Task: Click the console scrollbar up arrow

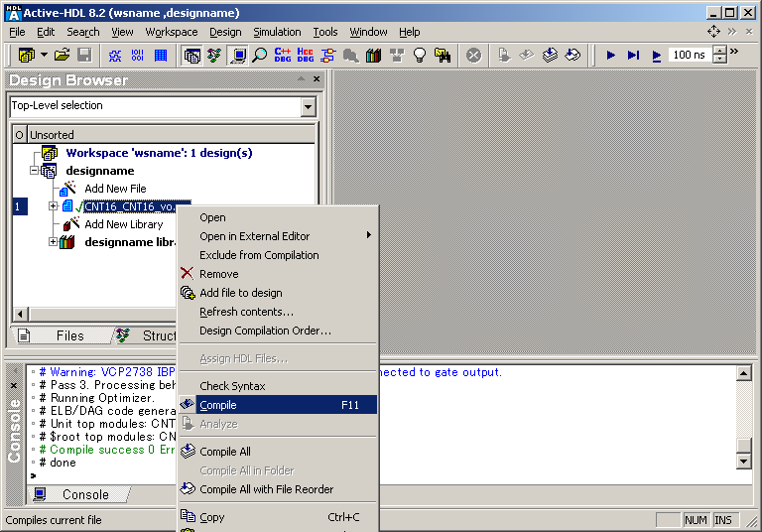Action: click(x=743, y=373)
